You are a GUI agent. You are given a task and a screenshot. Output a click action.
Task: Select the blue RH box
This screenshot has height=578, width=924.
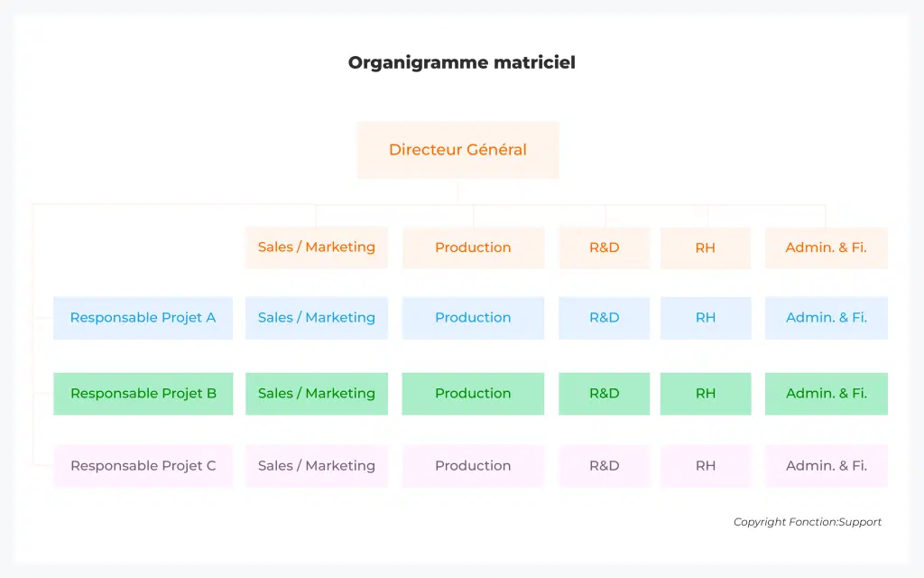click(706, 318)
